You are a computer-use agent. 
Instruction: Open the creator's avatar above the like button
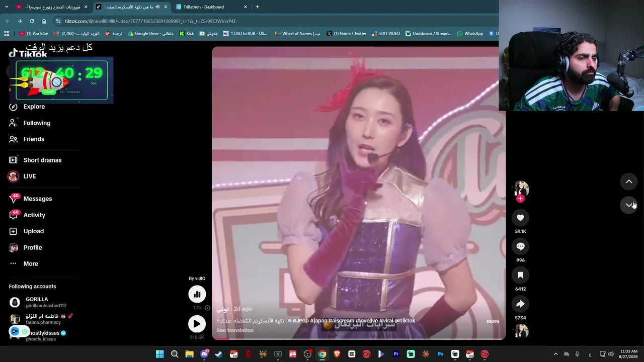(520, 189)
